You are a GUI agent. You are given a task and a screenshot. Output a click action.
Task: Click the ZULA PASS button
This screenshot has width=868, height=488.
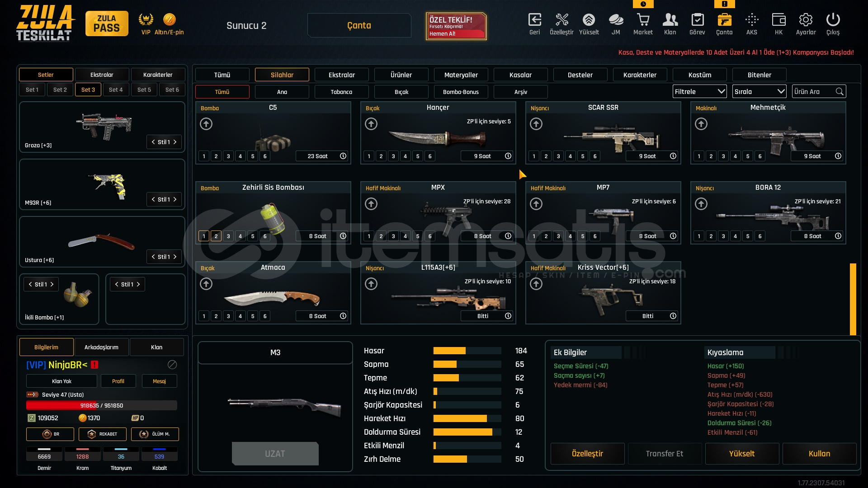(x=107, y=23)
